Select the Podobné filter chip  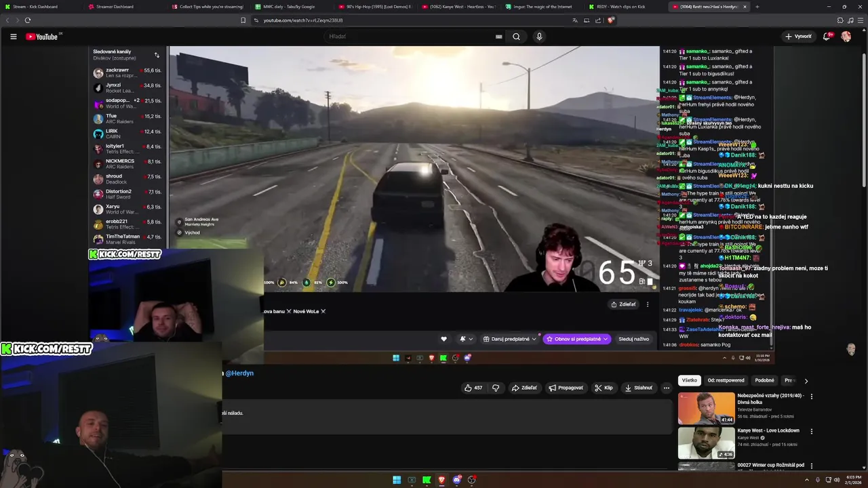click(x=764, y=381)
